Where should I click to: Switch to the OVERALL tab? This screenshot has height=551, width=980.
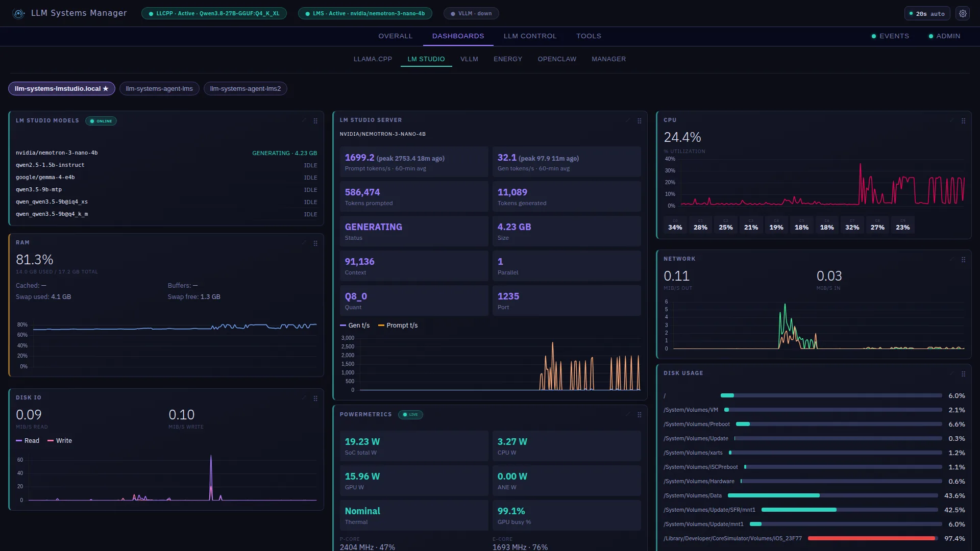(395, 36)
